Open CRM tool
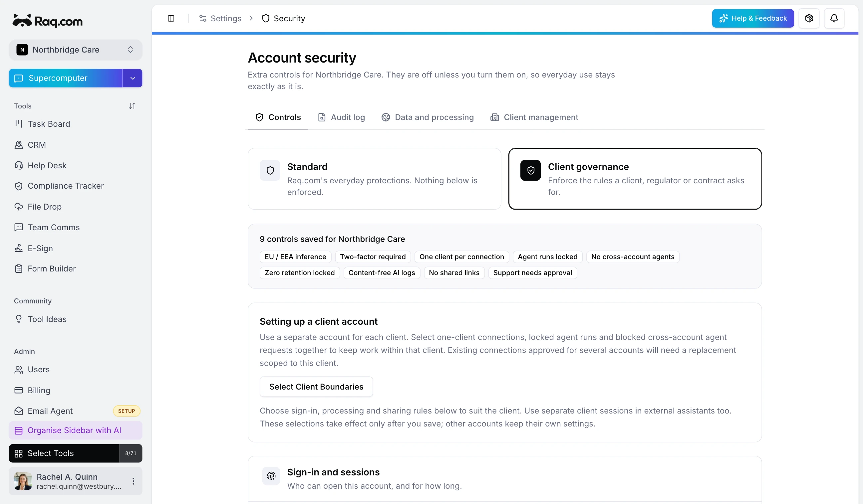The width and height of the screenshot is (863, 504). click(75, 145)
